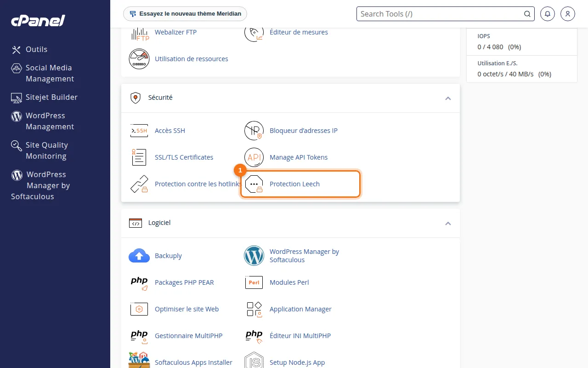Open the Backuply cloud icon
The width and height of the screenshot is (588, 368).
pyautogui.click(x=139, y=256)
